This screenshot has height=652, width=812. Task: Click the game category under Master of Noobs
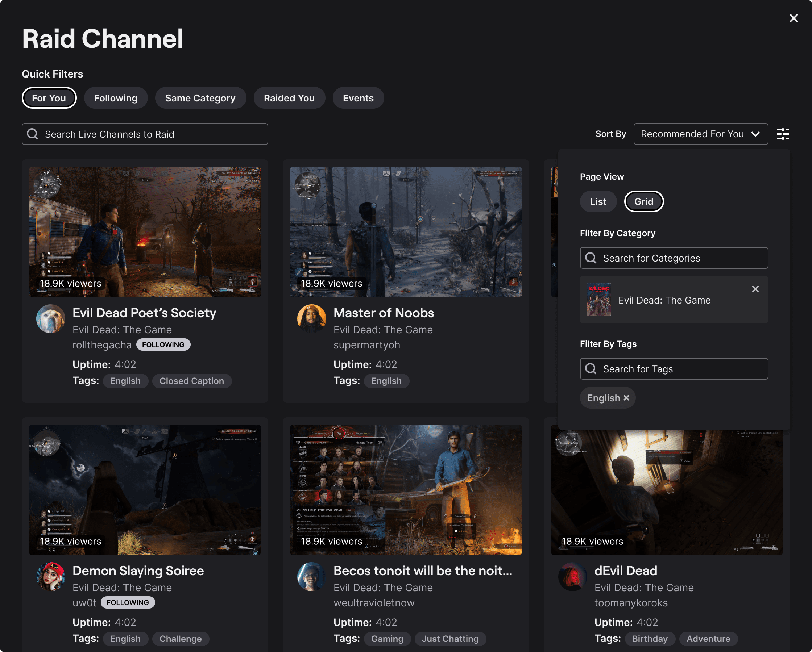(x=383, y=329)
